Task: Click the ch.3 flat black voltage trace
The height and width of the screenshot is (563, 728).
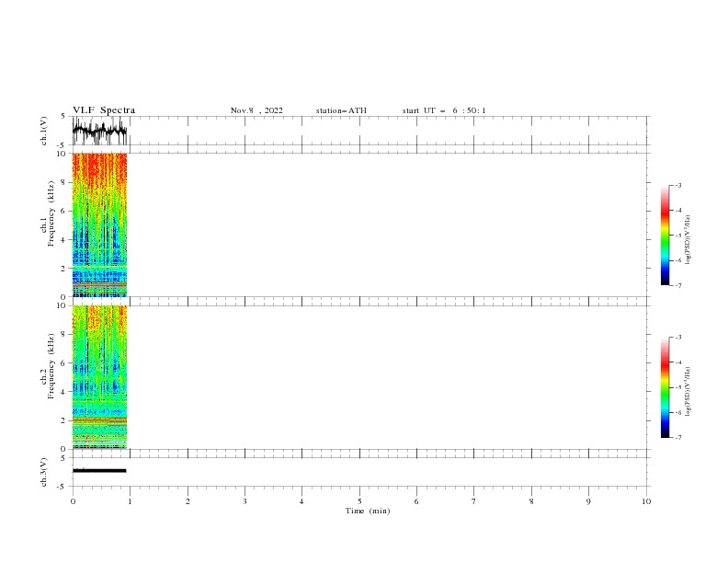Action: click(x=99, y=471)
